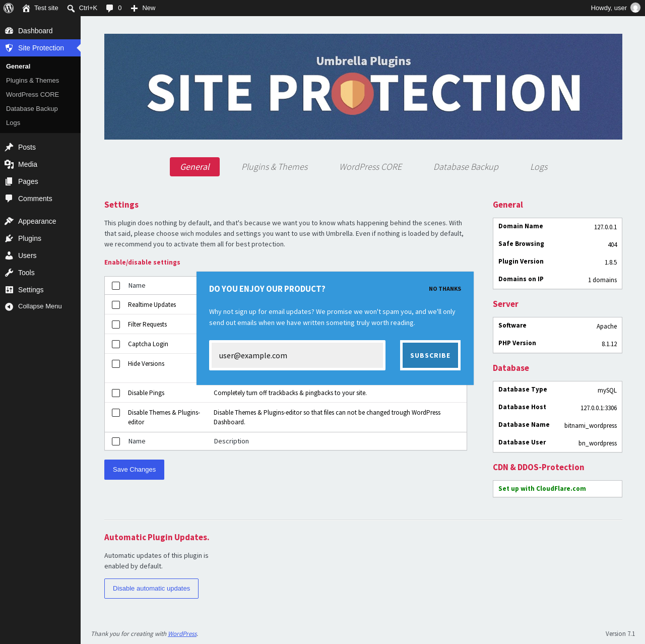Enable the Captcha Login checkbox
Image resolution: width=645 pixels, height=644 pixels.
click(x=116, y=344)
